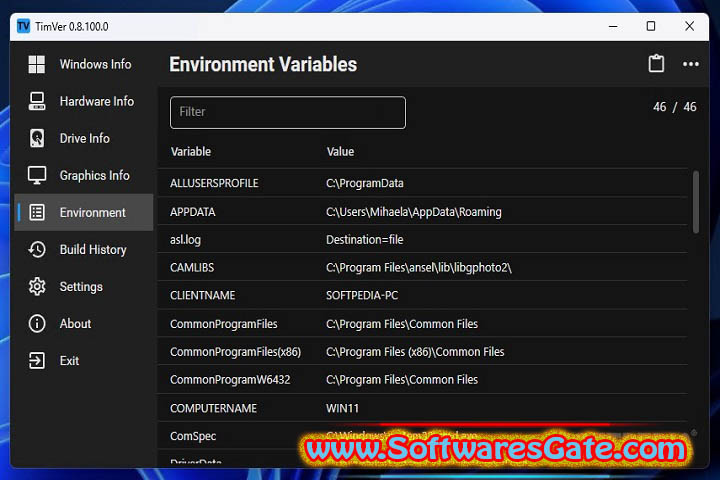Image resolution: width=720 pixels, height=480 pixels.
Task: Click the libgphoto2 path value
Action: point(419,268)
